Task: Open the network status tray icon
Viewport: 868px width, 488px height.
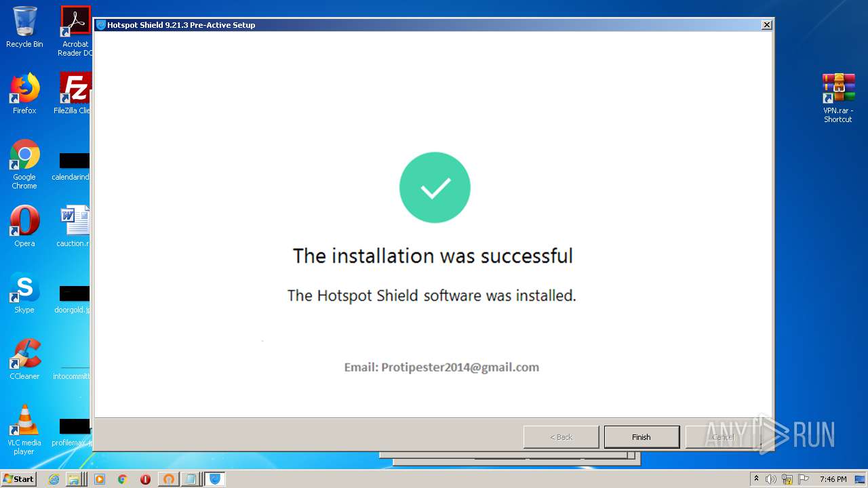Action: pos(787,479)
